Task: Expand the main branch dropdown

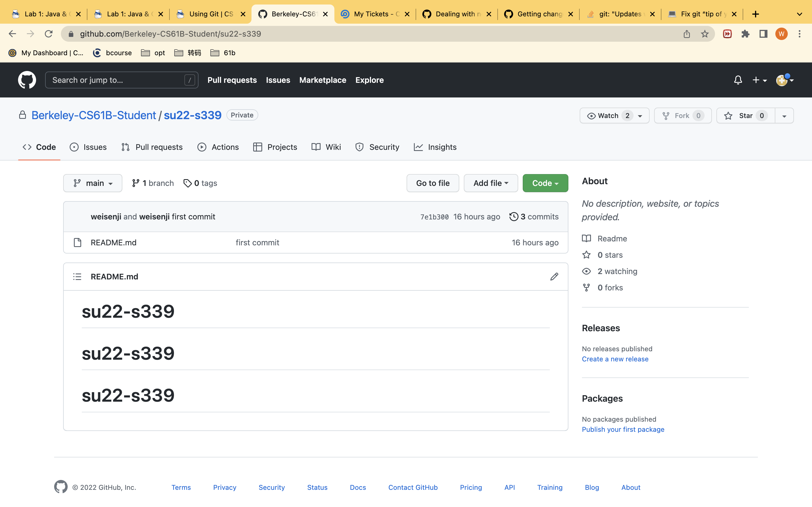Action: coord(92,183)
